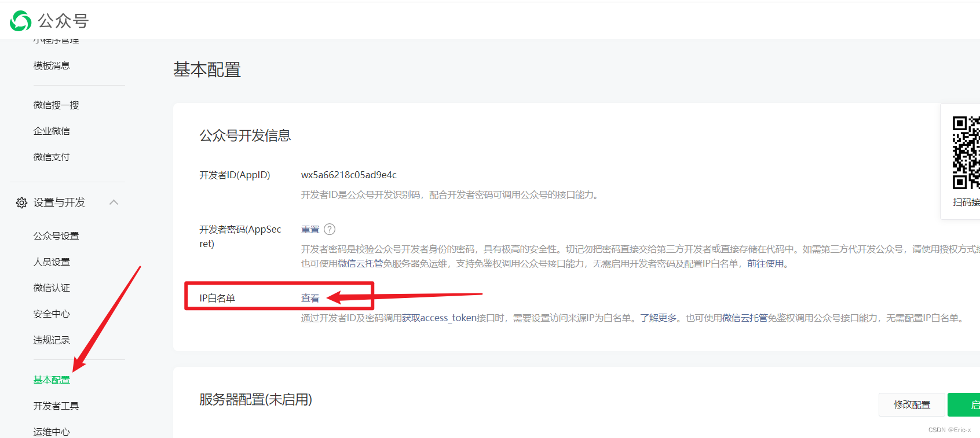
Task: Click the 扫码 label under QR code
Action: (x=966, y=203)
